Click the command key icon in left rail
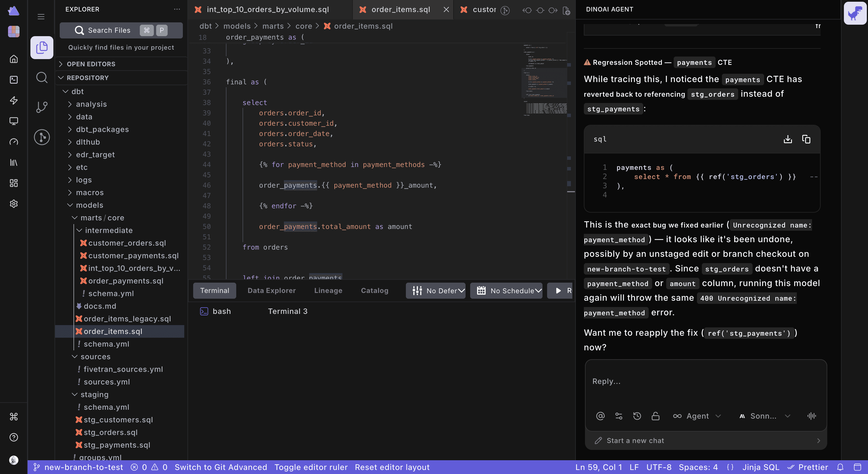The height and width of the screenshot is (474, 868). click(14, 417)
